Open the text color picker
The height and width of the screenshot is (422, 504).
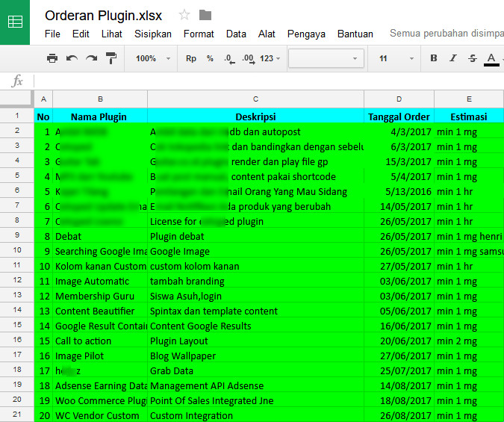491,59
